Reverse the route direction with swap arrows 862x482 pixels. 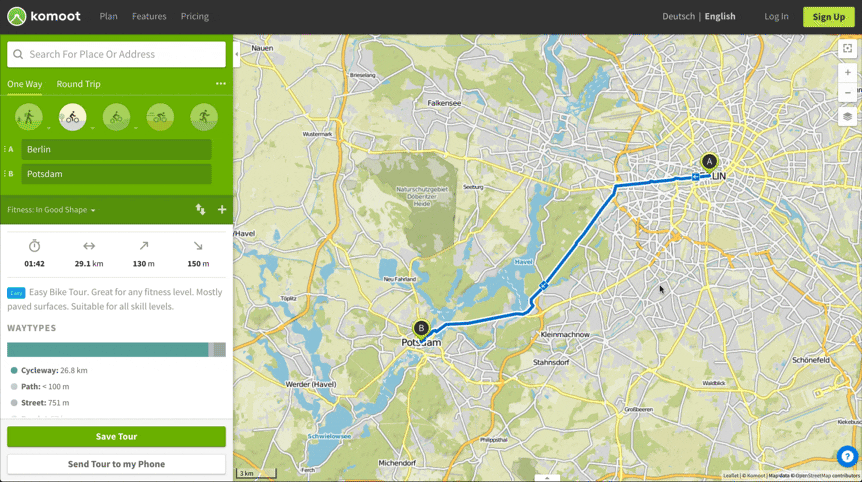(x=200, y=210)
